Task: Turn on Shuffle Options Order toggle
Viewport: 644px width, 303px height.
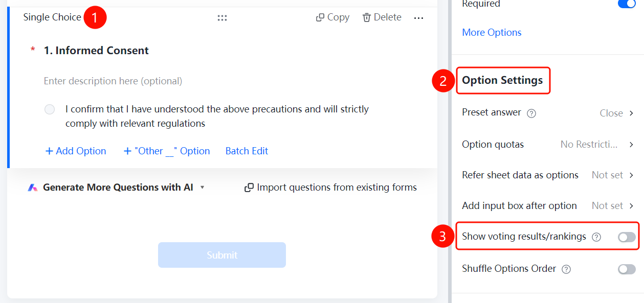Action: [x=627, y=269]
